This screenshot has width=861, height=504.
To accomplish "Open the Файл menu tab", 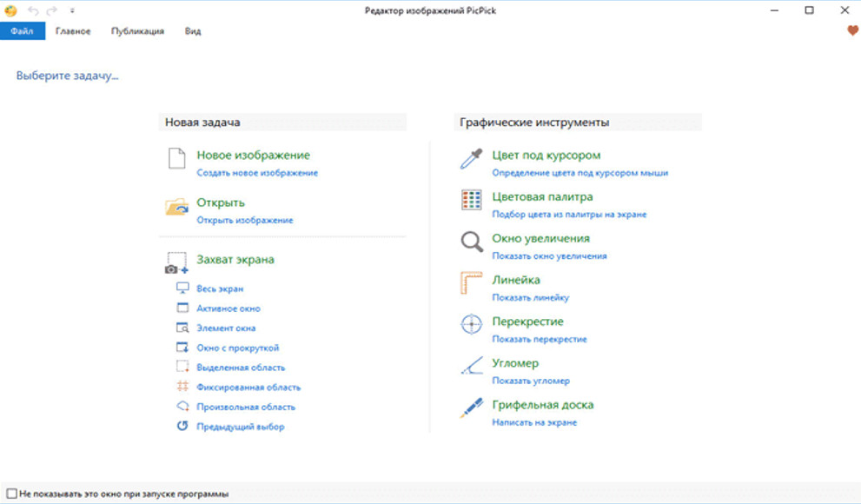I will pyautogui.click(x=22, y=31).
